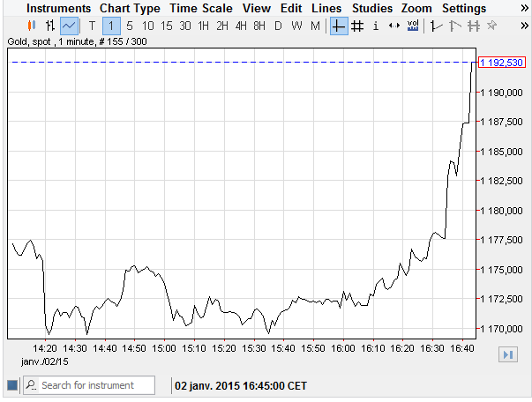Select the daily (D) time scale
532x402 pixels.
pyautogui.click(x=278, y=26)
